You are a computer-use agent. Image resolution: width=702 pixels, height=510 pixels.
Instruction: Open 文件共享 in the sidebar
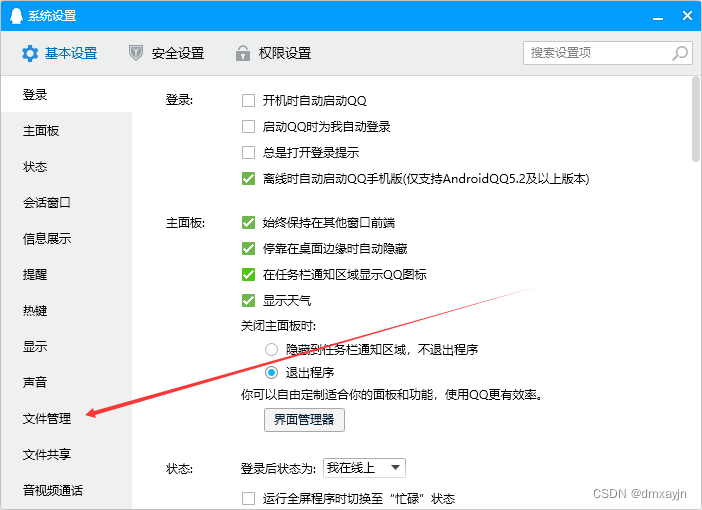point(66,454)
